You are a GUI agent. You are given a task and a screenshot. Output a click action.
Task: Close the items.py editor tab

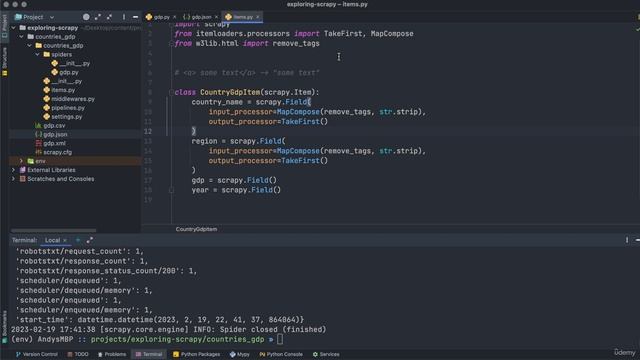(258, 17)
